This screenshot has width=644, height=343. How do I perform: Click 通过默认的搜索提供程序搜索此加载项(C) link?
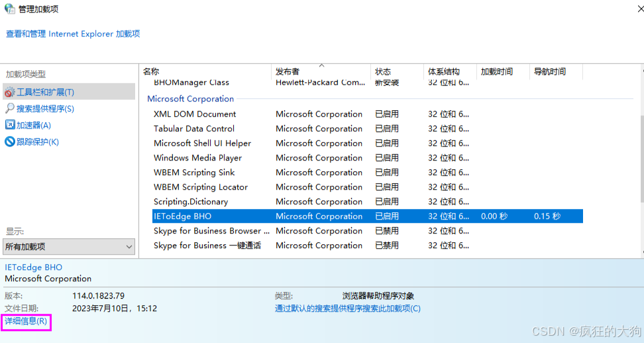coord(347,309)
